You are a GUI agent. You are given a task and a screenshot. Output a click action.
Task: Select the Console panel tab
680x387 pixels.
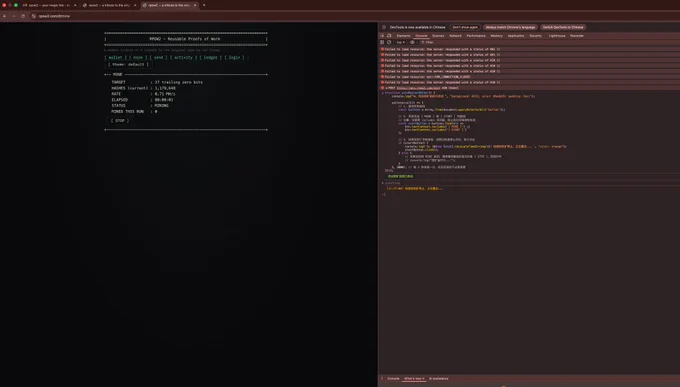421,36
